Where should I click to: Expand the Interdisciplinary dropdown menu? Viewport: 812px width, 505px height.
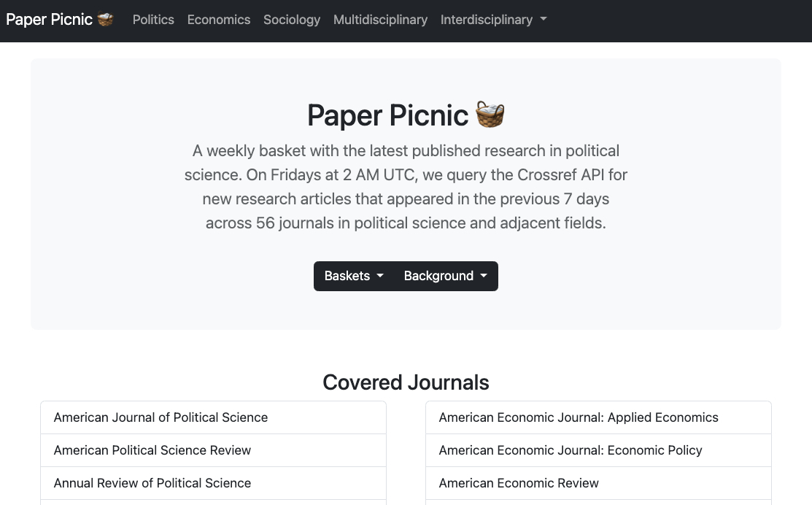click(x=493, y=20)
